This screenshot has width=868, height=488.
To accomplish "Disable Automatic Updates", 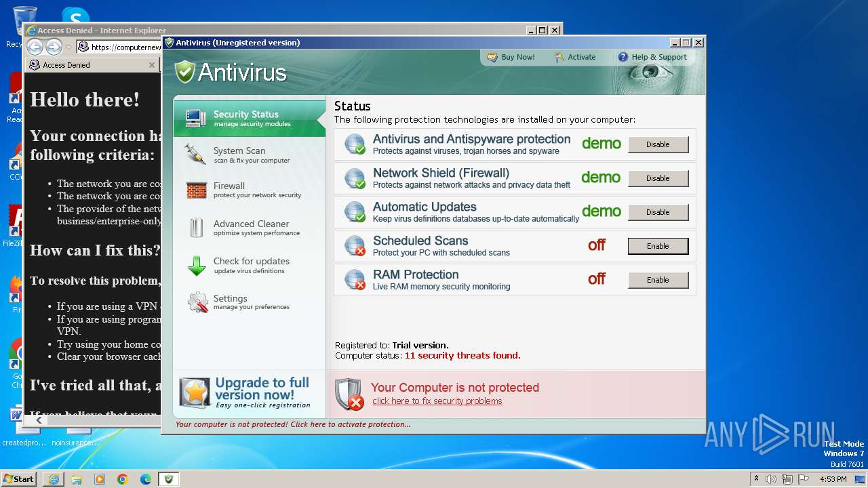I will click(658, 212).
